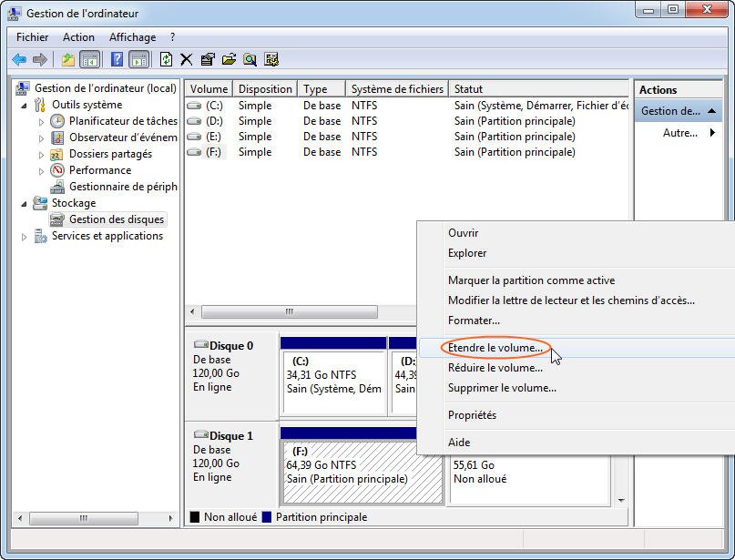735x560 pixels.
Task: Open the Affichage menu
Action: click(133, 37)
